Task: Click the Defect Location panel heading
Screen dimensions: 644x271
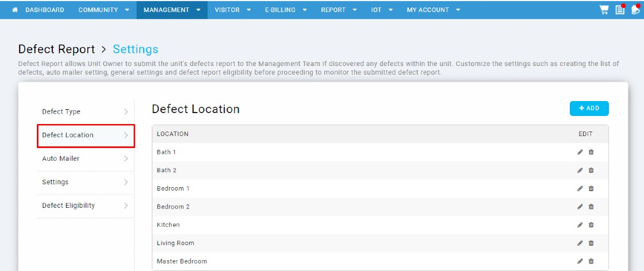Action: (195, 109)
